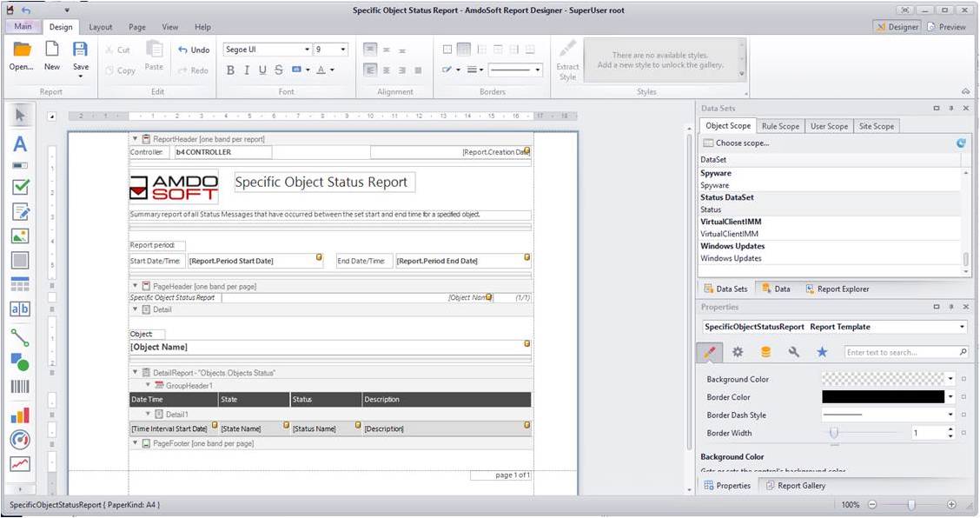Open the Segoe UI font name dropdown

(307, 50)
